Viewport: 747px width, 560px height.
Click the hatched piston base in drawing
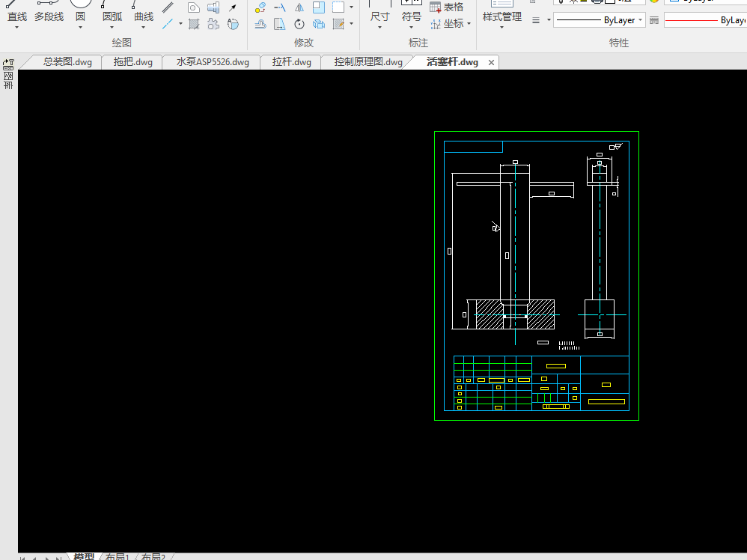(490, 309)
